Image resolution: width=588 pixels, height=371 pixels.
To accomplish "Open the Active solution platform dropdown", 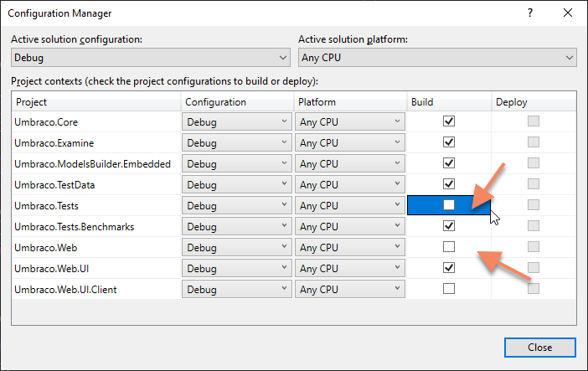I will 437,58.
